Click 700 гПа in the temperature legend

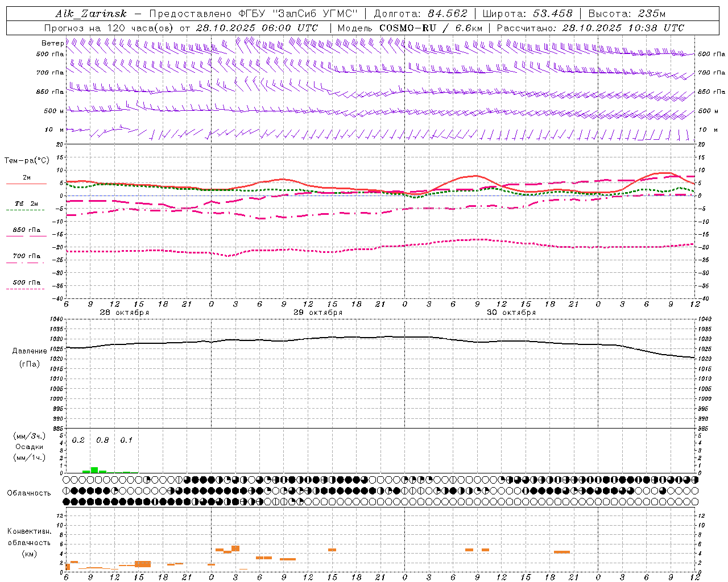(x=26, y=256)
